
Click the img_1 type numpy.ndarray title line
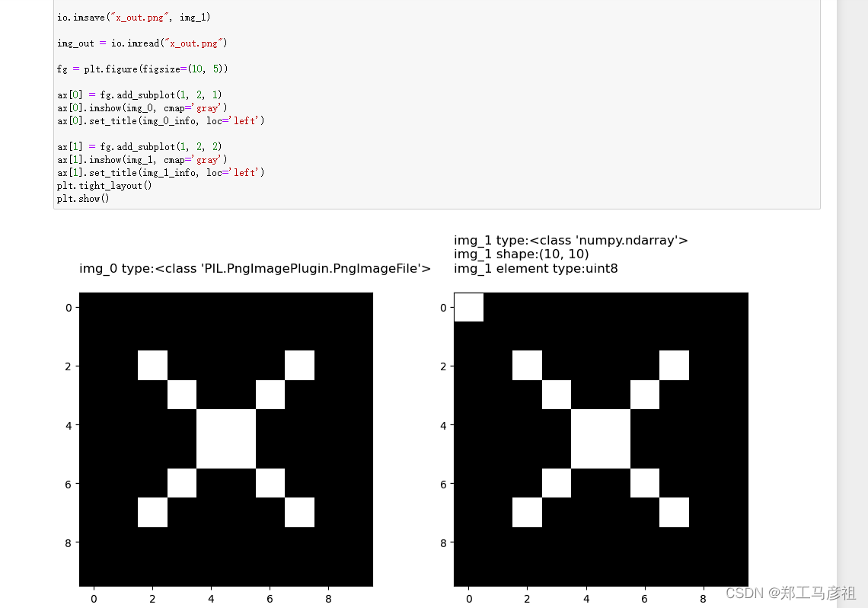click(x=571, y=240)
